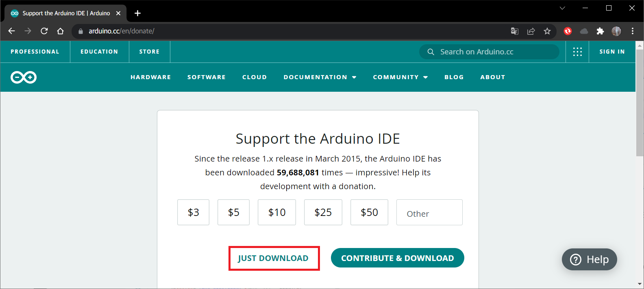The width and height of the screenshot is (644, 289).
Task: Select the $5 donation amount
Action: pos(233,212)
